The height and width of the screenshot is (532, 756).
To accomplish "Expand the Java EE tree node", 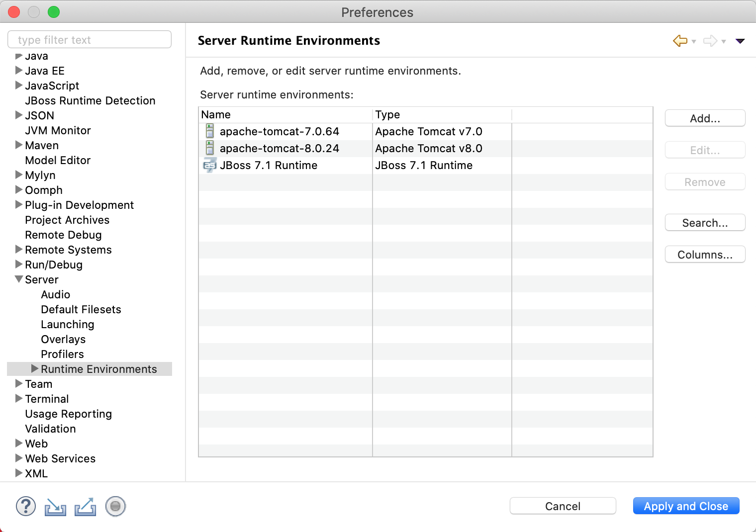I will click(x=19, y=70).
